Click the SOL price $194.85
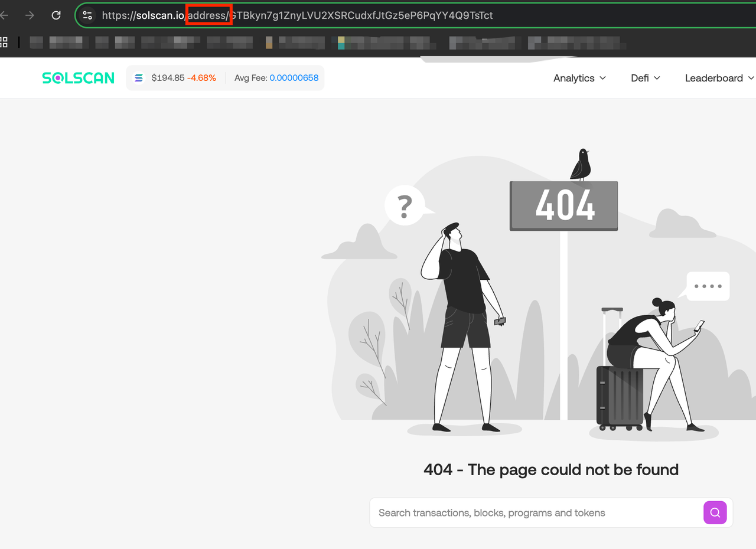Image resolution: width=756 pixels, height=549 pixels. tap(168, 78)
